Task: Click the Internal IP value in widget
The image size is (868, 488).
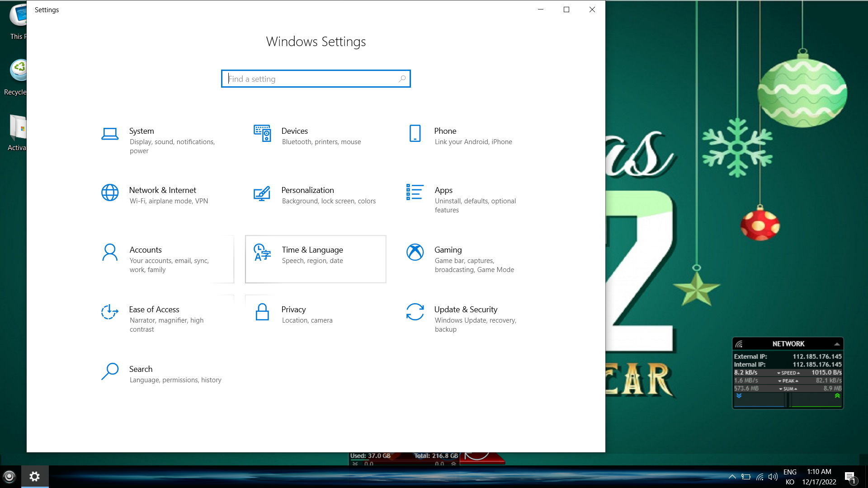Action: (817, 365)
